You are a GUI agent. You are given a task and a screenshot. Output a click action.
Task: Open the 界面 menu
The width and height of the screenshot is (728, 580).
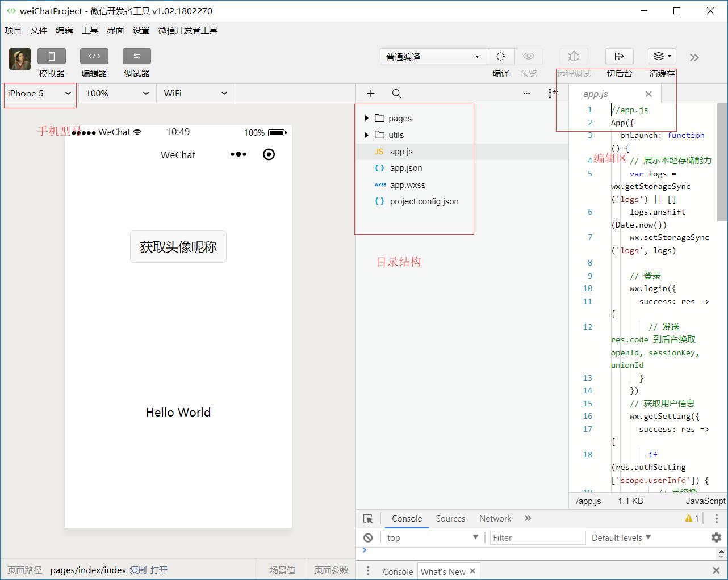click(x=115, y=30)
